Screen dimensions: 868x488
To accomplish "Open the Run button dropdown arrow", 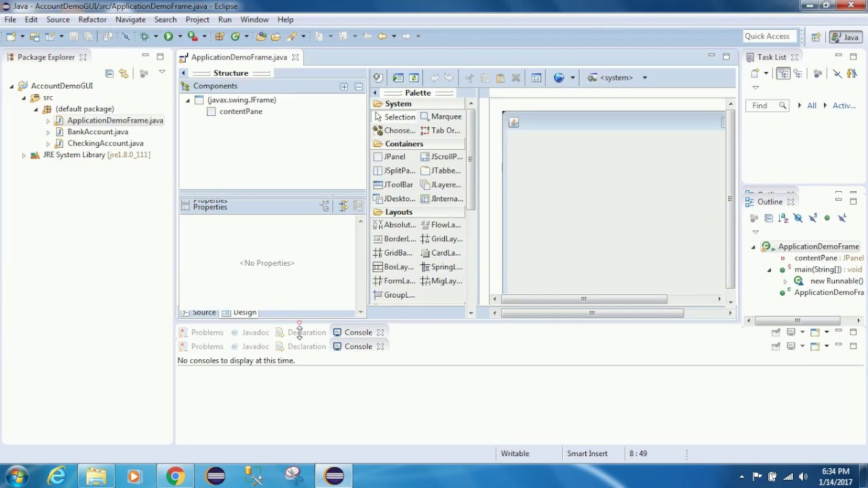I will point(179,36).
